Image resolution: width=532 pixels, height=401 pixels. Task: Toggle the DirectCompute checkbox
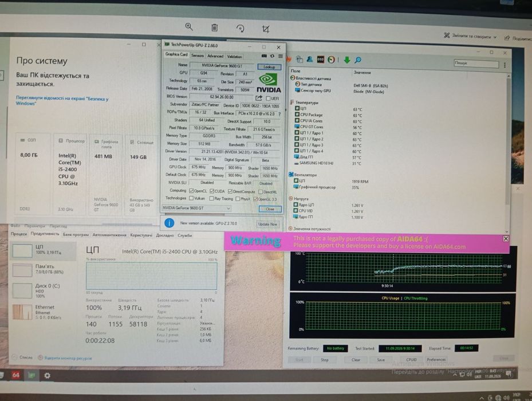click(x=230, y=191)
